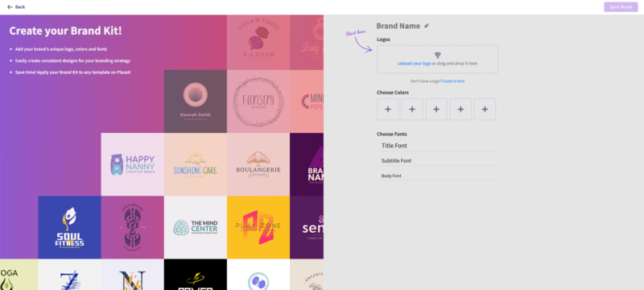Select the pink chain emblem logo thumbnail
644x290 pixels.
pyautogui.click(x=133, y=227)
